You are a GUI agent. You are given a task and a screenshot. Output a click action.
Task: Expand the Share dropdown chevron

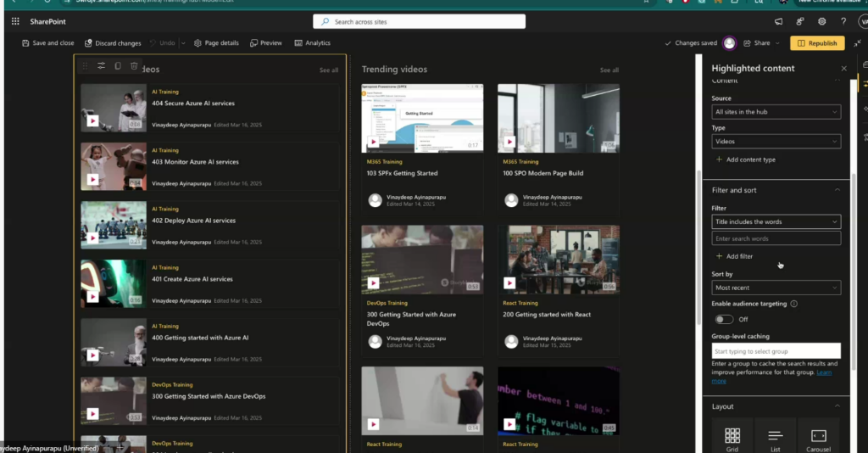777,43
